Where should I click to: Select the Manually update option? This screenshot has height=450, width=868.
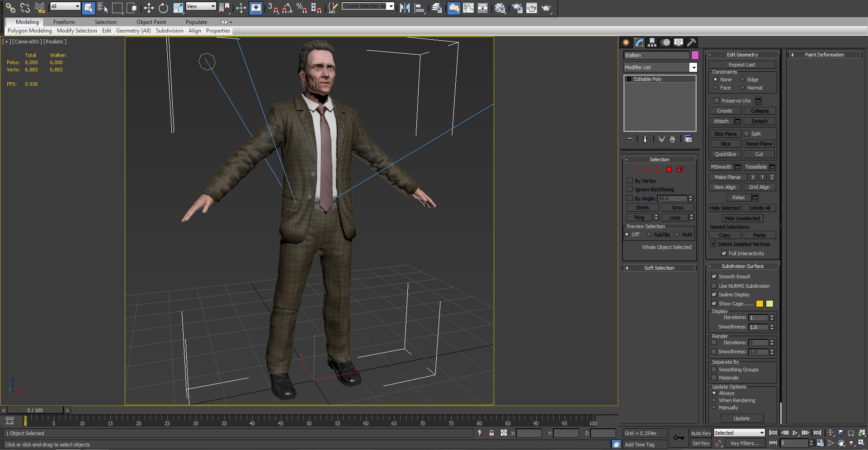pos(714,408)
